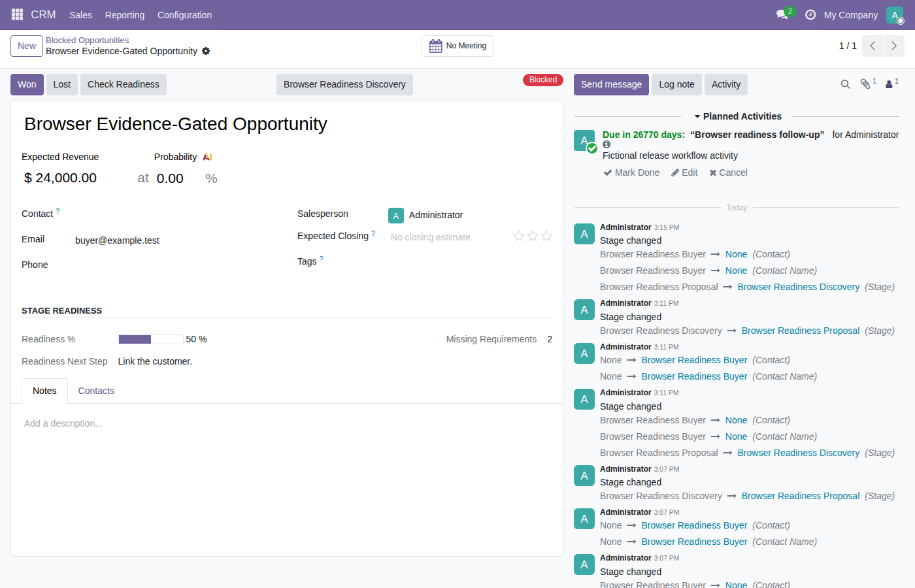
Task: Open the Configuration menu
Action: tap(184, 15)
